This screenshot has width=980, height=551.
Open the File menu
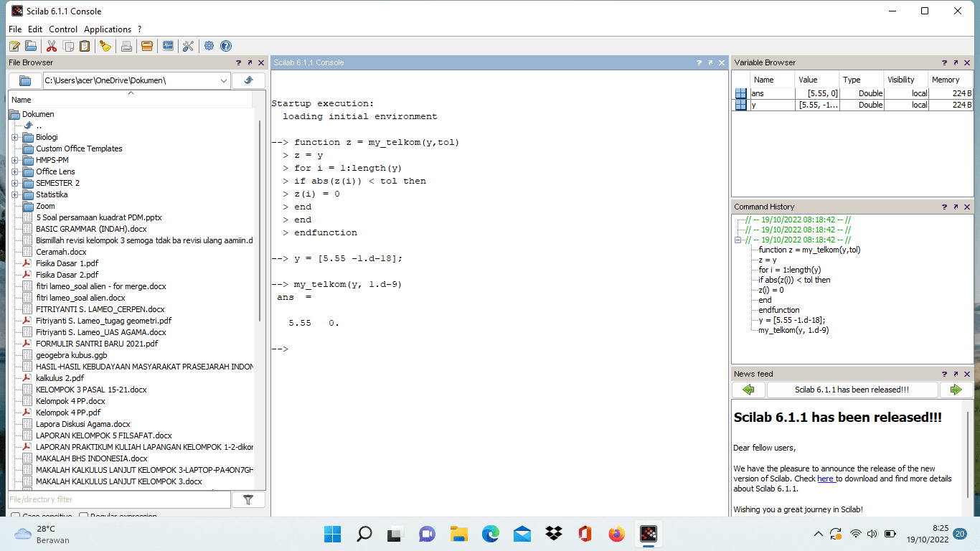click(15, 29)
